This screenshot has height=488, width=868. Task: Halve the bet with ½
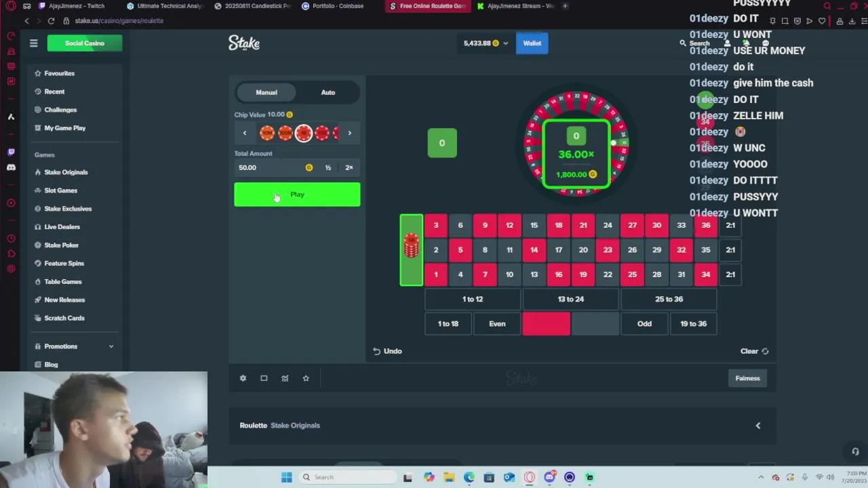pyautogui.click(x=328, y=167)
